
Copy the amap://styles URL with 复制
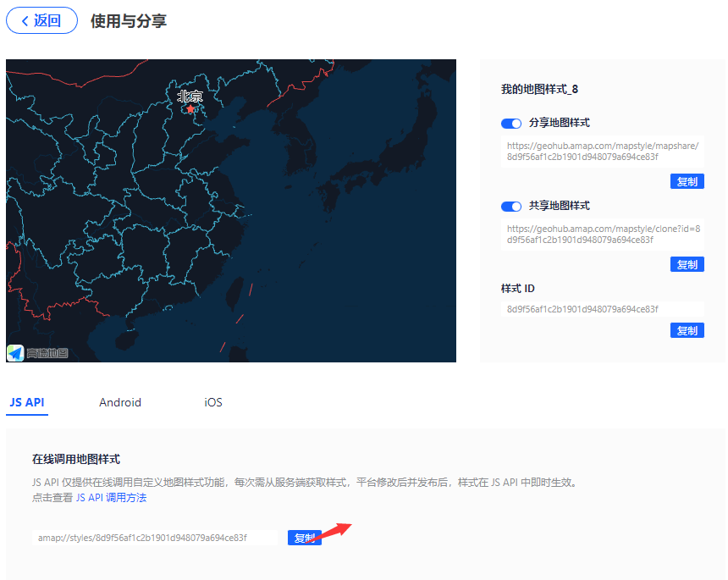pos(305,538)
